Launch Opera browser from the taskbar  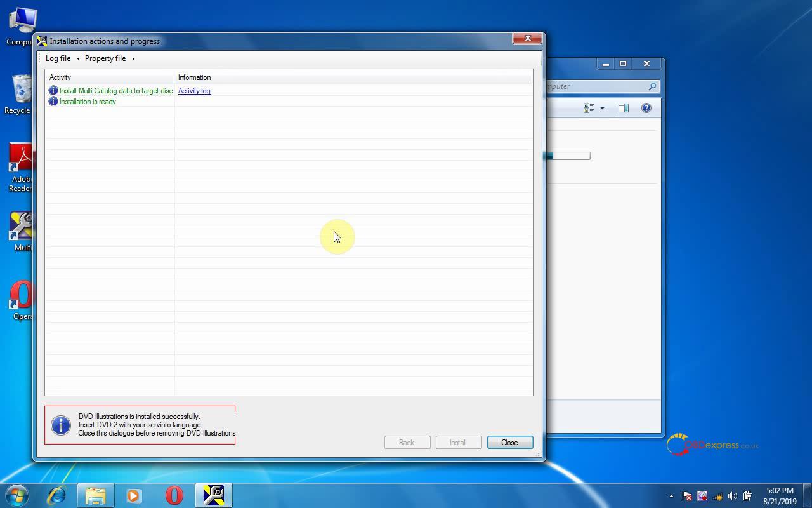[x=174, y=495]
